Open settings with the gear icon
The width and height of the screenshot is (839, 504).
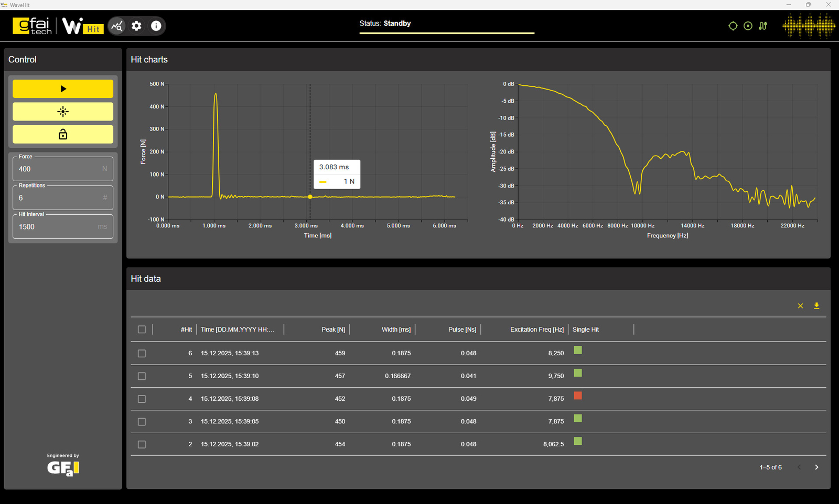(136, 26)
